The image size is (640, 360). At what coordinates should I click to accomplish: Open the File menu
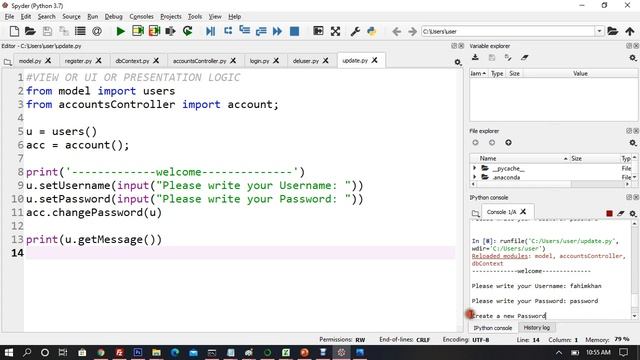[x=9, y=16]
